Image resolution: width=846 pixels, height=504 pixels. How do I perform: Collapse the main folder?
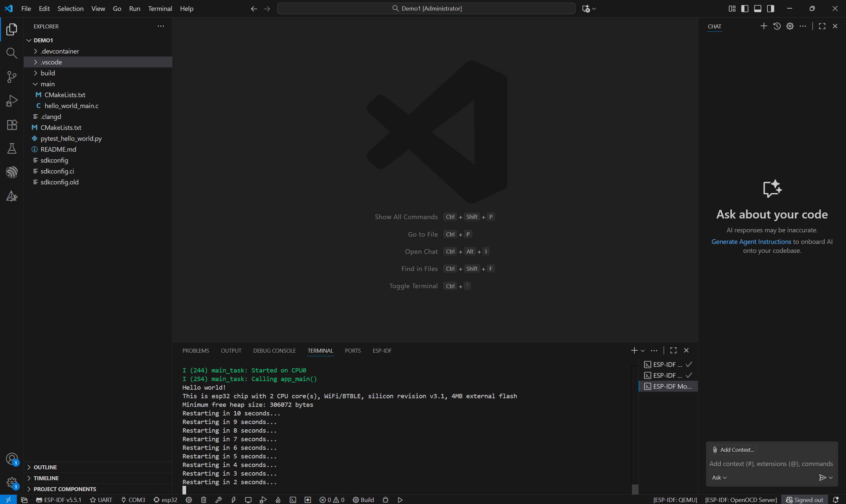[35, 84]
